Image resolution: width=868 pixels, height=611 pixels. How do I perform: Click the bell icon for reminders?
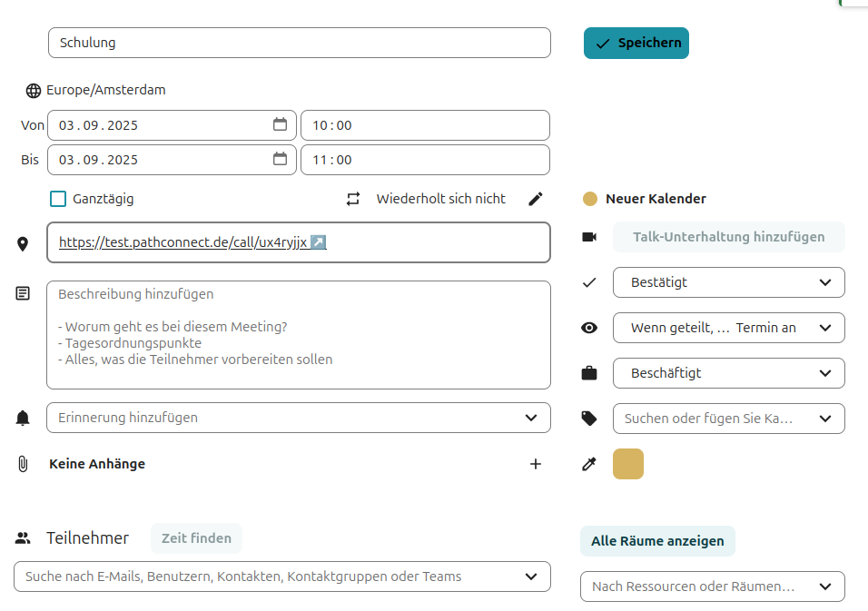pyautogui.click(x=23, y=418)
